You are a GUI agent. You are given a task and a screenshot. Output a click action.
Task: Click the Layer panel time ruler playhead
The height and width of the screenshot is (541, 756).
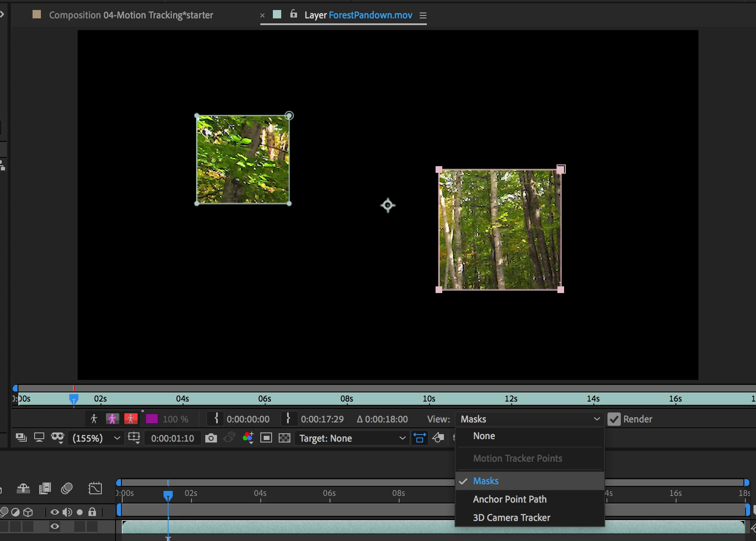coord(73,399)
